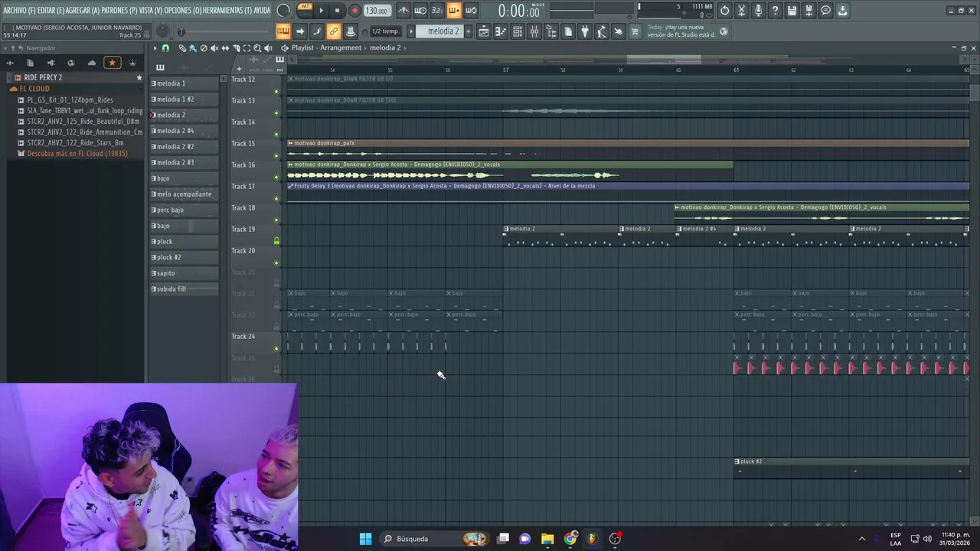Toggle PAT/SONG mode switch
The image size is (980, 551).
[x=305, y=10]
